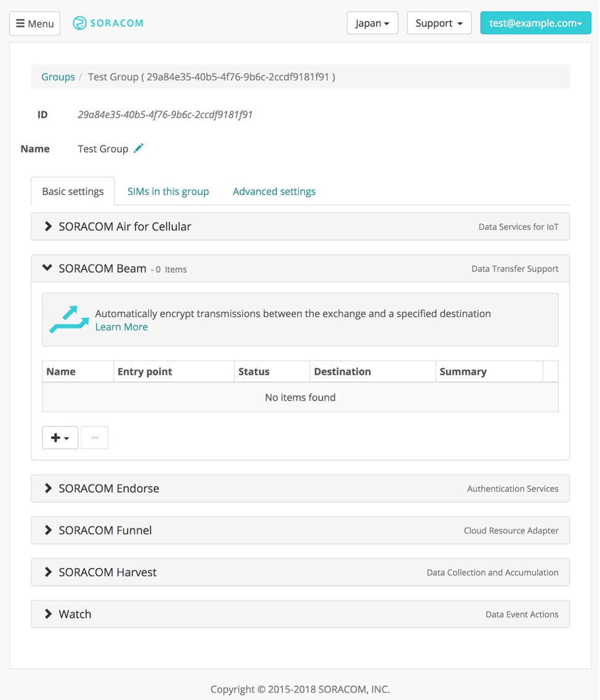600x700 pixels.
Task: Open the Japan coverage dropdown
Action: [x=372, y=23]
